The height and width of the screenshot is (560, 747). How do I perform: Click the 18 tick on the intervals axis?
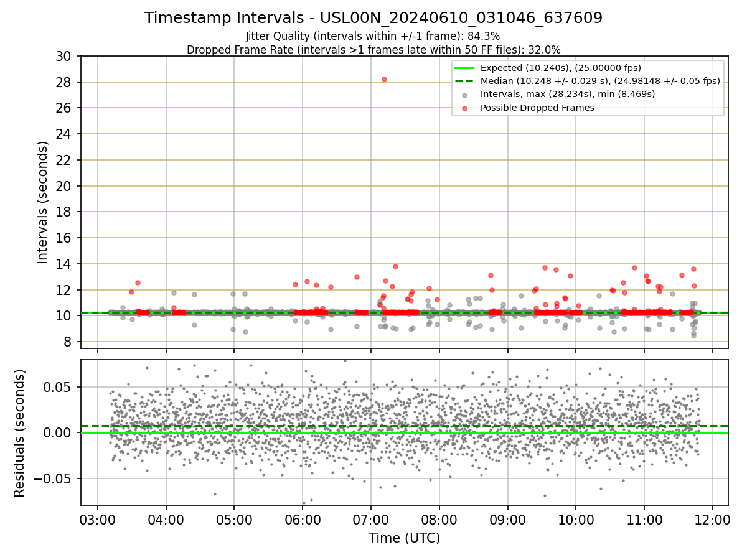coord(63,212)
